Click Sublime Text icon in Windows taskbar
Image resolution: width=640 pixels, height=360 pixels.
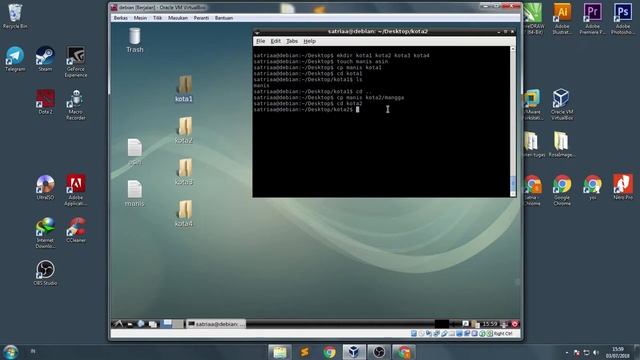[x=304, y=352]
